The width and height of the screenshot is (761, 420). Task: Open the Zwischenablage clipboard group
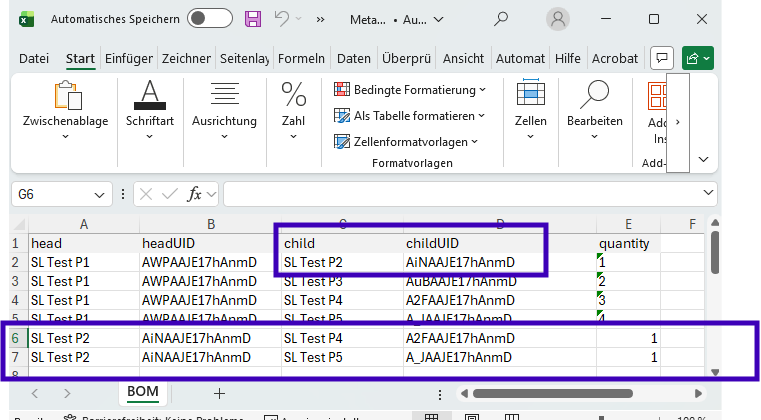coord(66,111)
